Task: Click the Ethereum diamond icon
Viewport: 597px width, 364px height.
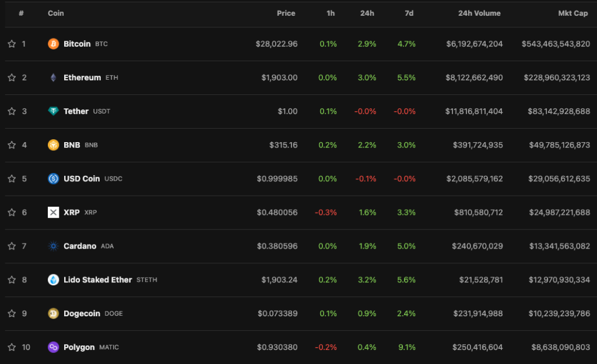Action: [54, 77]
